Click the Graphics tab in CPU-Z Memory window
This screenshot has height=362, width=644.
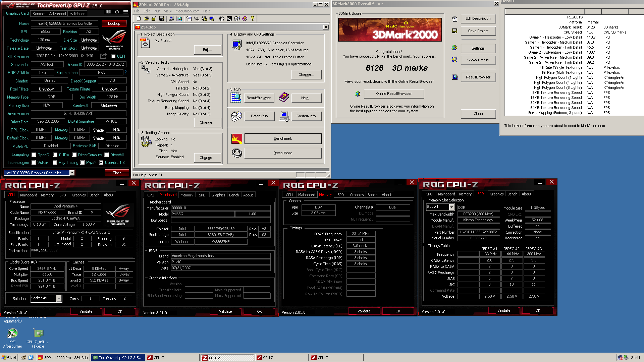(357, 195)
